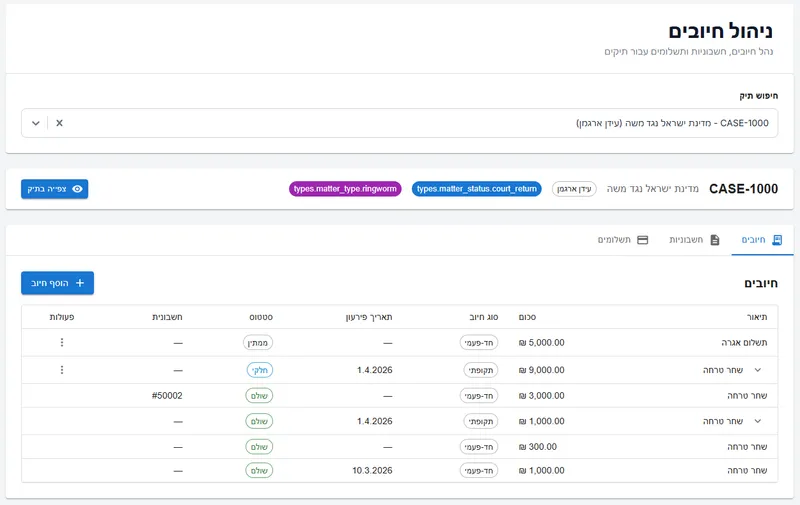Click the הוסף חיוב button
The width and height of the screenshot is (800, 505).
point(58,283)
